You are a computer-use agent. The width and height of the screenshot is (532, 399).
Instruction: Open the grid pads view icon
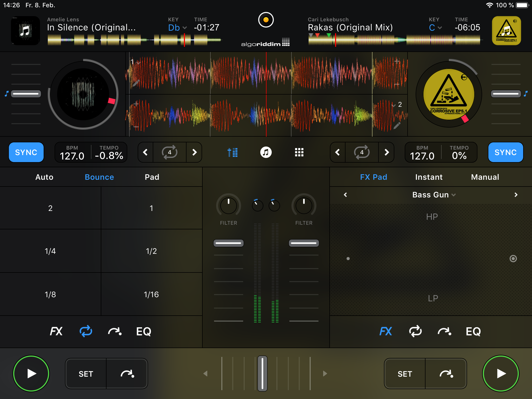pyautogui.click(x=299, y=152)
